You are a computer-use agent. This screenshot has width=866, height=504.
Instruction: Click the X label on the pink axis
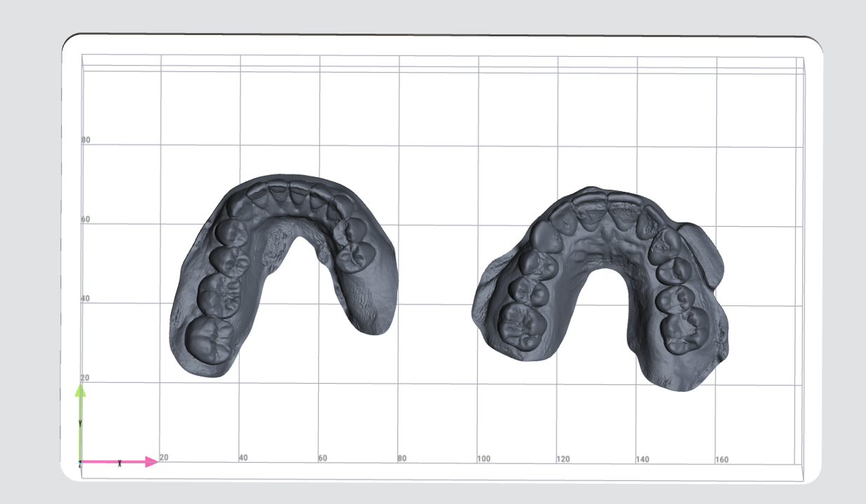point(120,463)
